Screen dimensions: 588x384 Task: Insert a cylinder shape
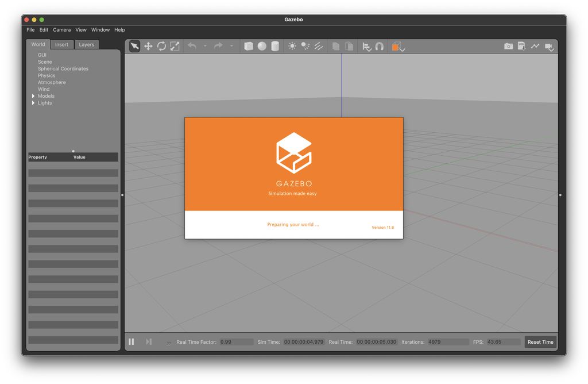click(x=275, y=46)
